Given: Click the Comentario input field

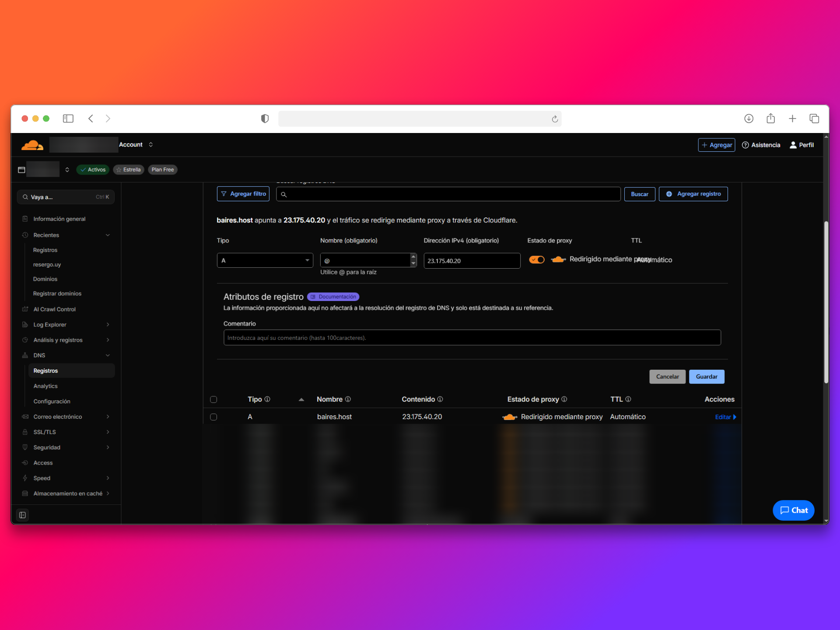Looking at the screenshot, I should coord(472,338).
